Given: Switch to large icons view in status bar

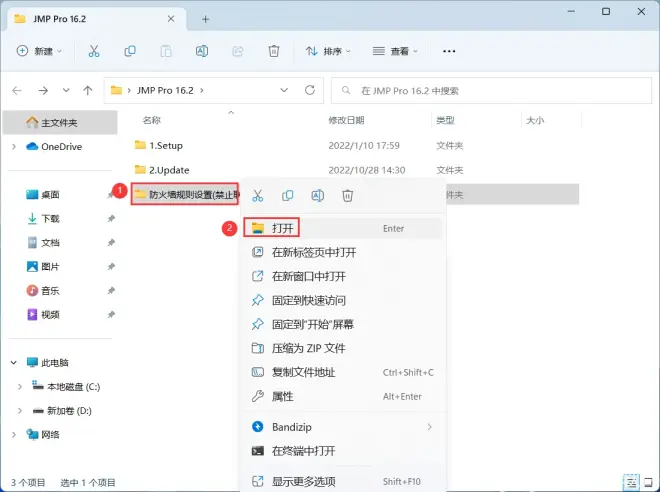Looking at the screenshot, I should point(649,483).
